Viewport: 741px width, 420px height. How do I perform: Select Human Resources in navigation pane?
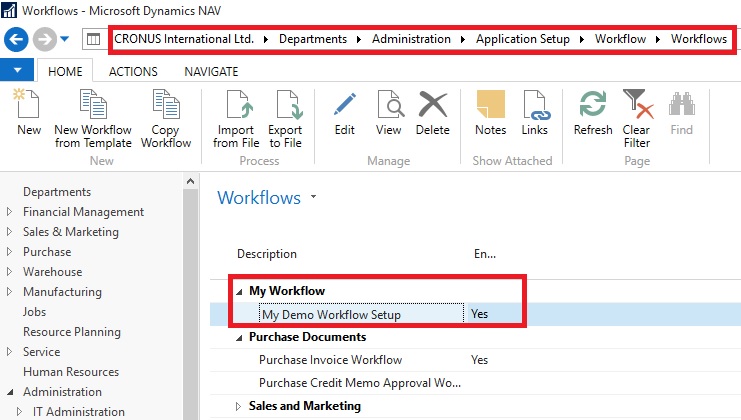71,372
